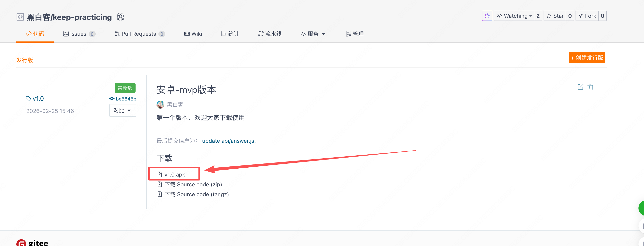Viewport: 644px width, 246px height.
Task: Switch to the Issues tab
Action: click(x=78, y=34)
